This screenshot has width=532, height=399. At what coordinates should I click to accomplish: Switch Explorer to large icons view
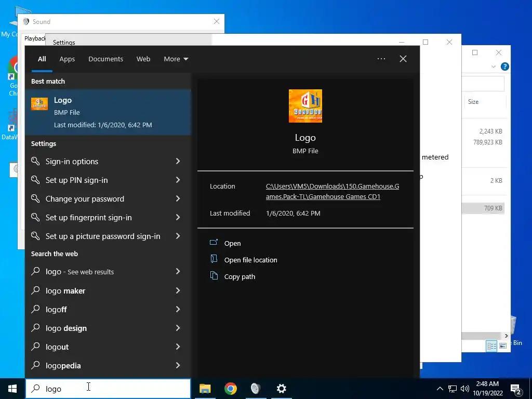coord(503,345)
